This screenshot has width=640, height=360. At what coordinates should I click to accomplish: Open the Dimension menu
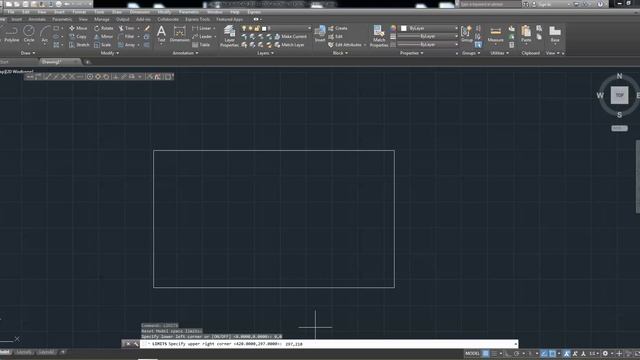click(140, 12)
